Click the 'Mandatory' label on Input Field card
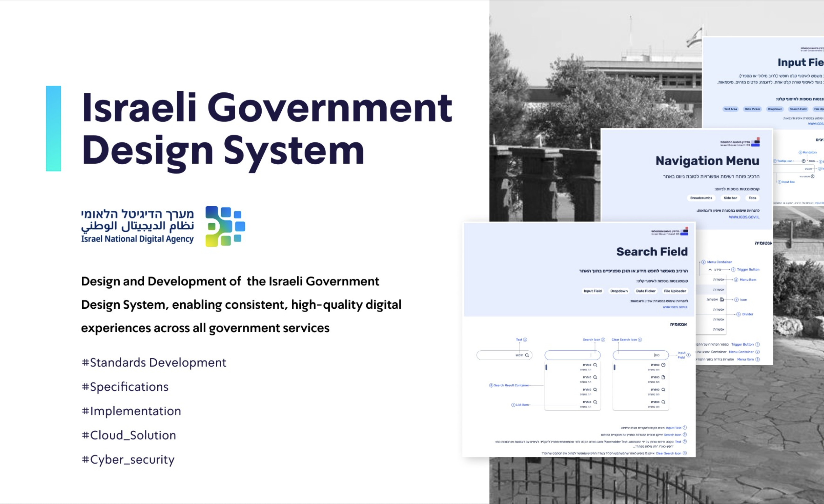 (810, 152)
